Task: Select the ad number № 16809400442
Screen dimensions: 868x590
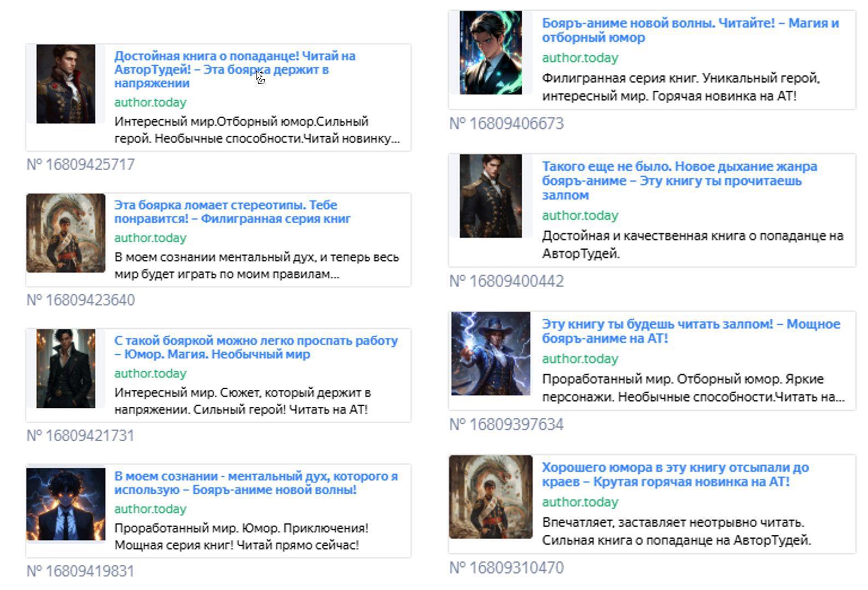Action: click(506, 281)
